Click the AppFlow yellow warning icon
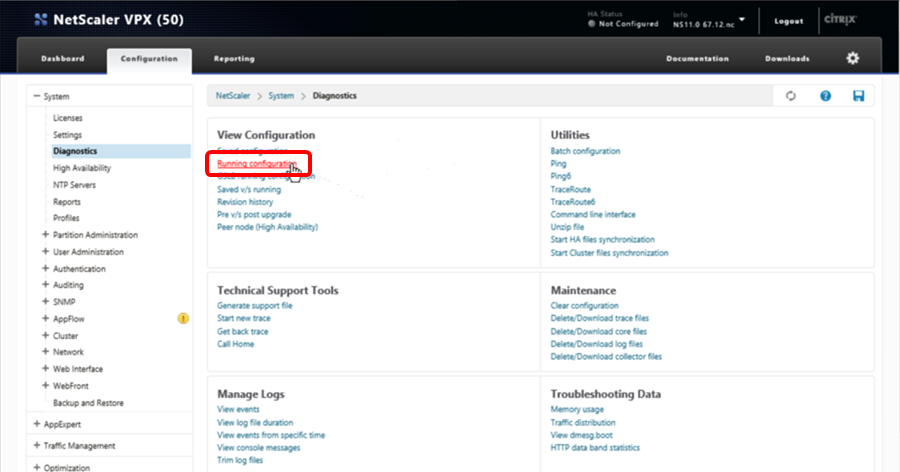 pos(183,318)
